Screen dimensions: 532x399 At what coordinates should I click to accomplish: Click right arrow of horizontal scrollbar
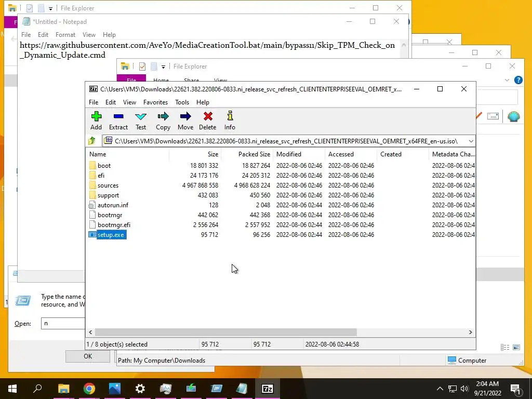point(470,332)
